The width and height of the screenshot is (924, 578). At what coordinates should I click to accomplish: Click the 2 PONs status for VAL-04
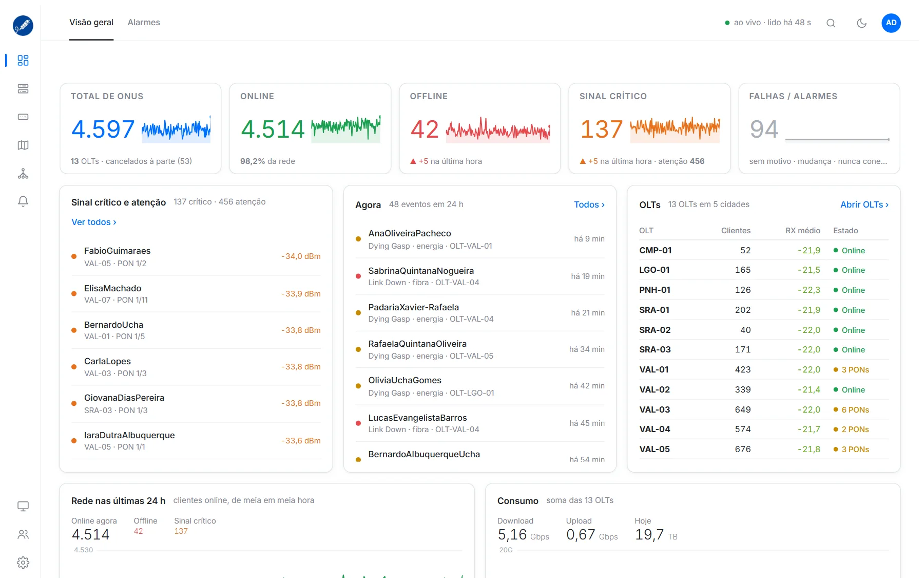pos(852,430)
